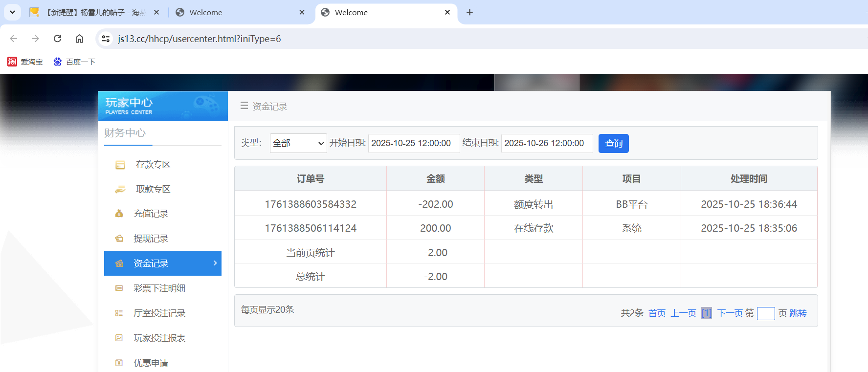Click the browser reload icon
This screenshot has width=868, height=372.
[57, 39]
